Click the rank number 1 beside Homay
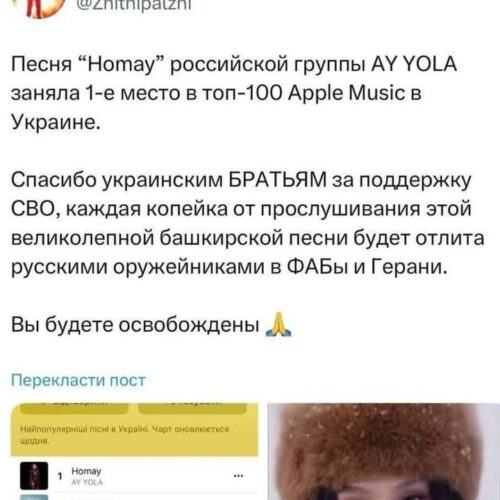 (60, 476)
